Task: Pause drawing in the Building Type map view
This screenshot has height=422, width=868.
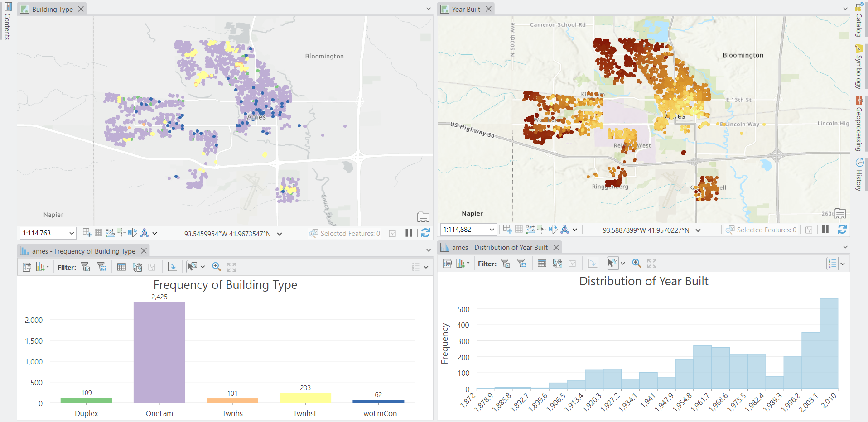Action: click(409, 233)
